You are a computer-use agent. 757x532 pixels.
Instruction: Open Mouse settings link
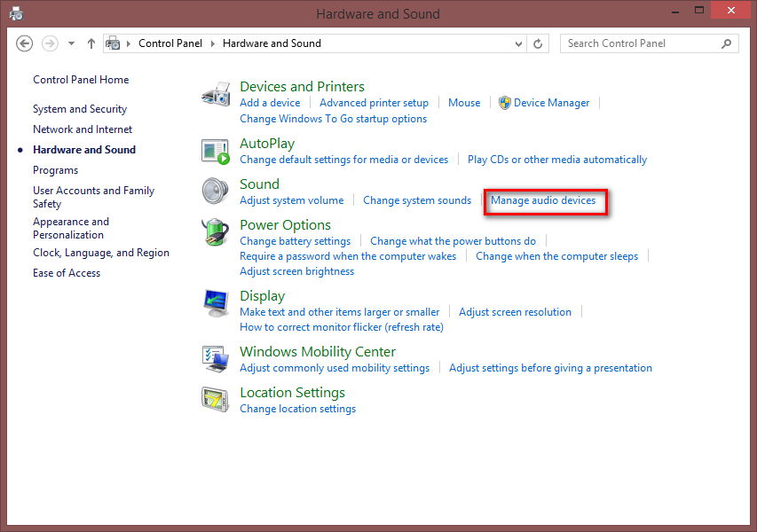pyautogui.click(x=464, y=103)
